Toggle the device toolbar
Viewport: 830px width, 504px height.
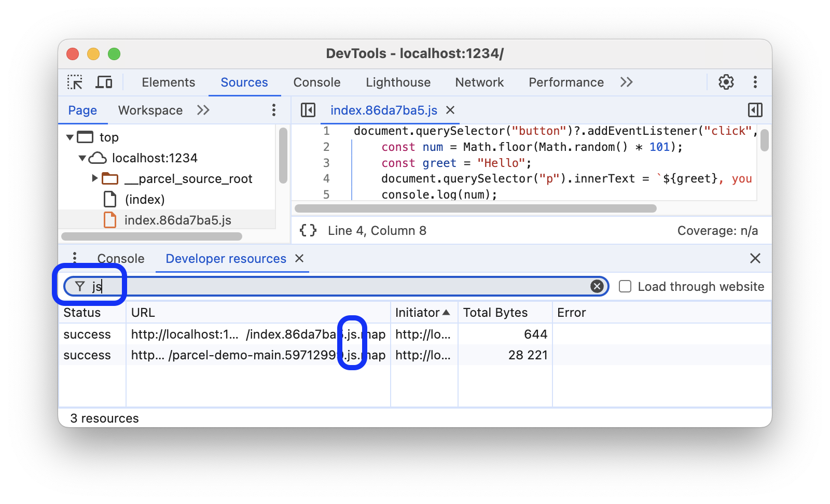tap(104, 82)
